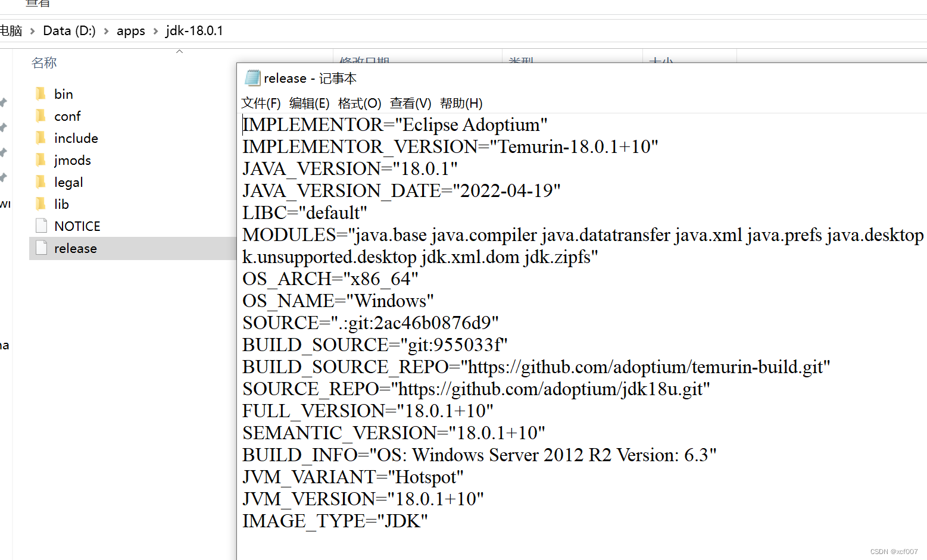Viewport: 927px width, 560px height.
Task: Select the jmods folder icon
Action: (41, 160)
